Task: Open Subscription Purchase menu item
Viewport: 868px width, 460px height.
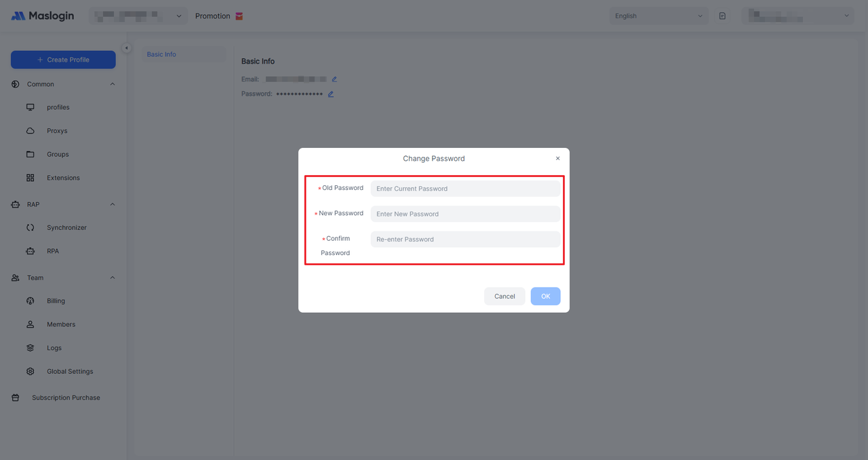Action: click(x=66, y=398)
